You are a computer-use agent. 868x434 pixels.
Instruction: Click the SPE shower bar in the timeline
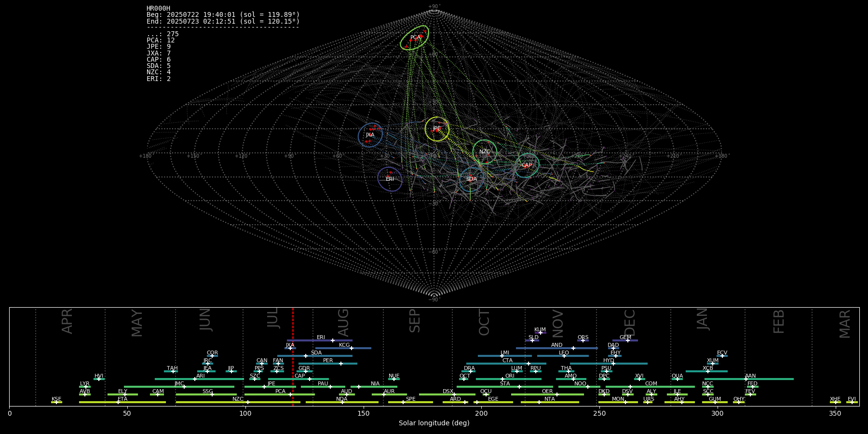pos(410,402)
